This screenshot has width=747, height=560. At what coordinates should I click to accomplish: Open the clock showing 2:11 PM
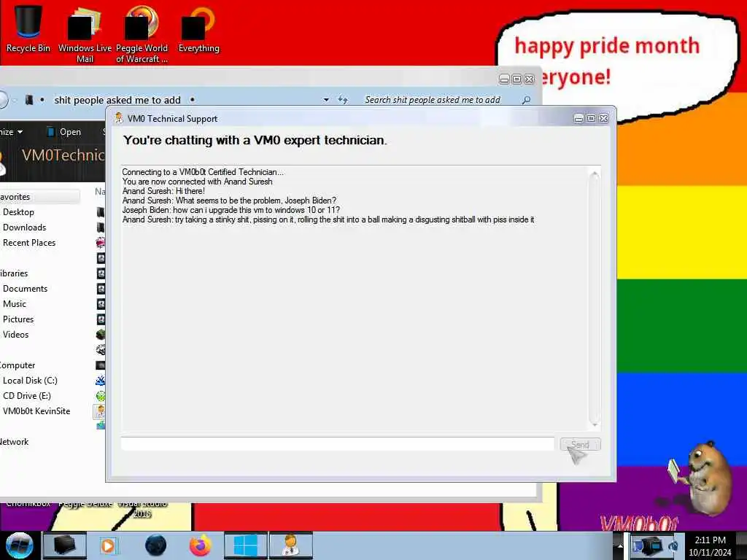coord(710,545)
